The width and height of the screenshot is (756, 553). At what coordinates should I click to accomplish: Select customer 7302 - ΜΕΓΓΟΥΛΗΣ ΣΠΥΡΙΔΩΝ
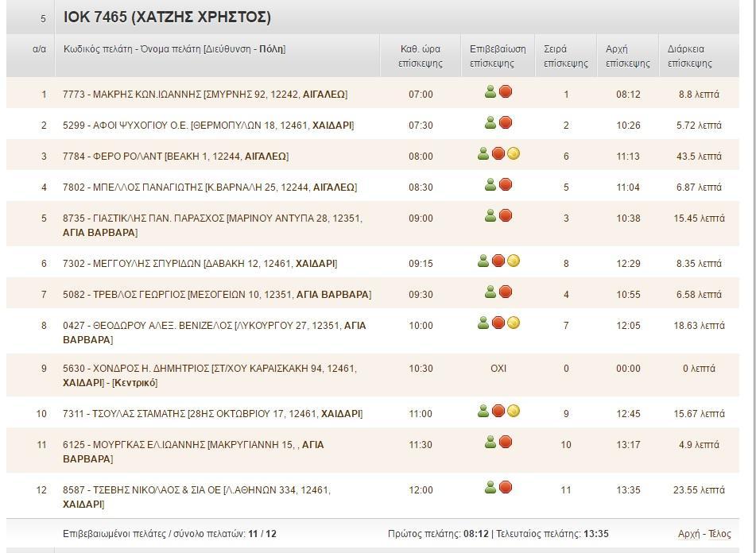pyautogui.click(x=200, y=264)
